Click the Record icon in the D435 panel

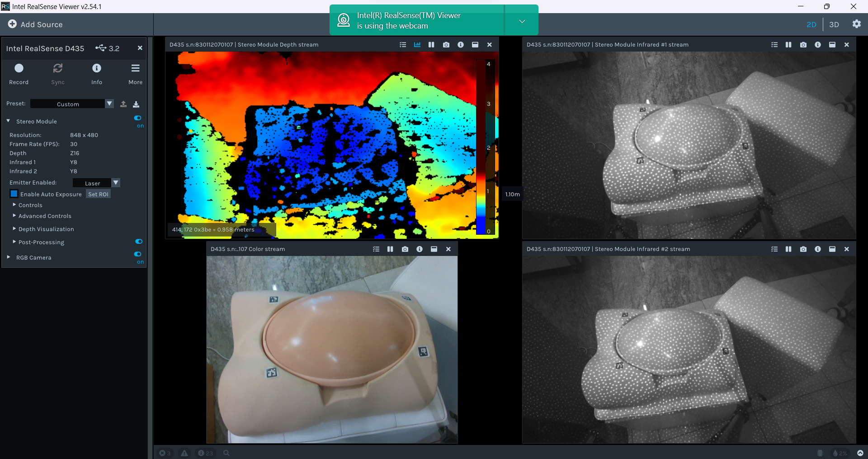coord(19,68)
